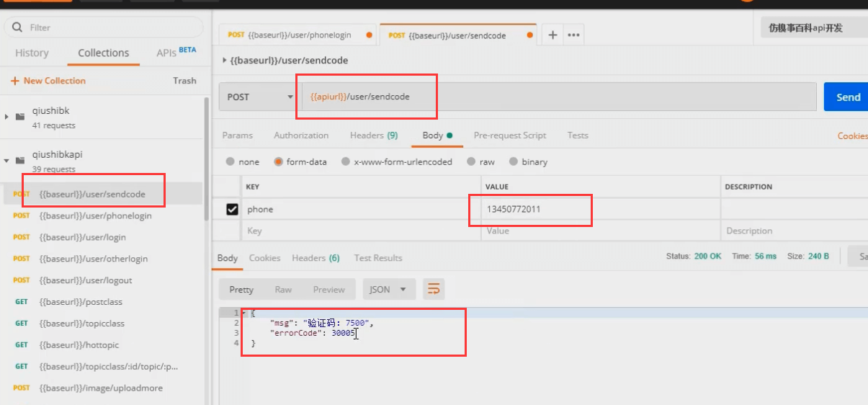
Task: Click the Pretty view button
Action: tap(241, 289)
